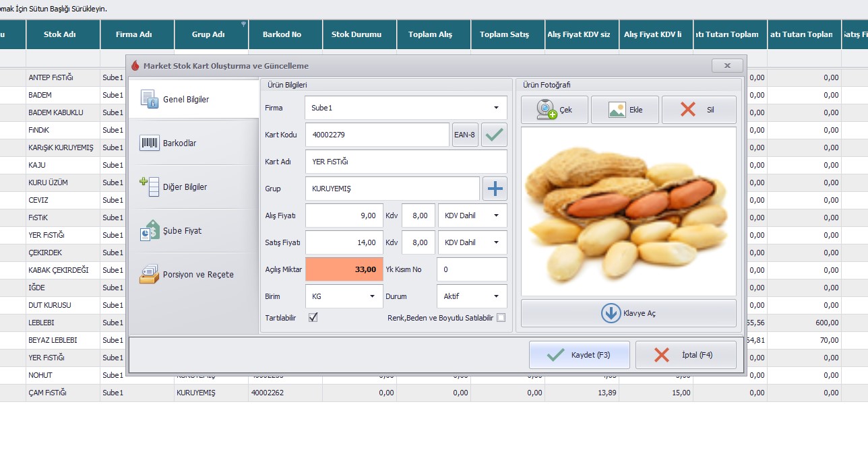Close the stock card dialog
This screenshot has height=464, width=868.
pyautogui.click(x=727, y=66)
